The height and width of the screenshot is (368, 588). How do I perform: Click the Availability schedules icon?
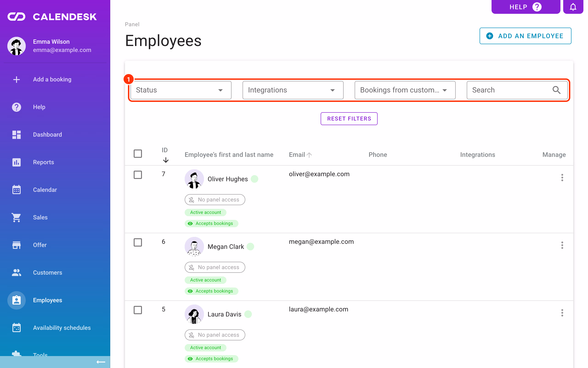pyautogui.click(x=17, y=328)
